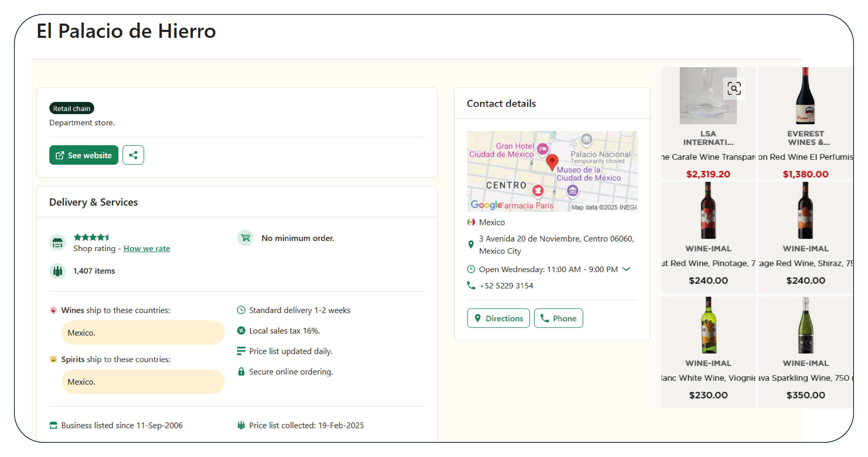Click the 1,407 items text

(94, 271)
